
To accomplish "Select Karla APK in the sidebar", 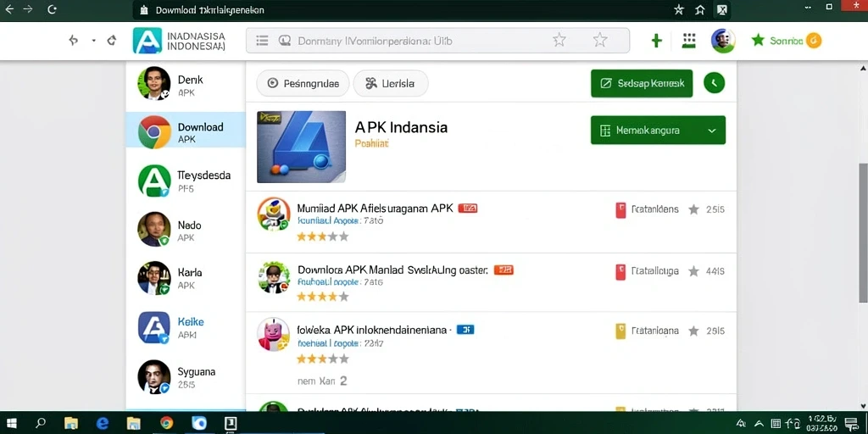I will [186, 278].
